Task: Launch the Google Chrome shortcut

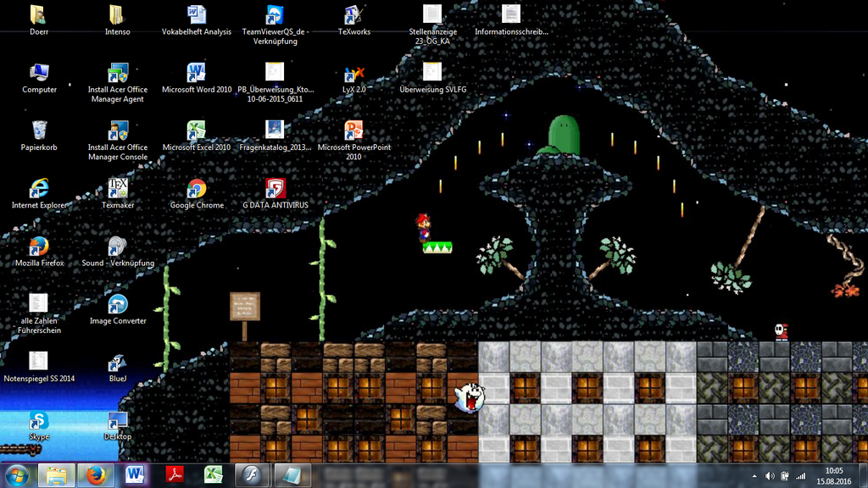Action: click(197, 188)
